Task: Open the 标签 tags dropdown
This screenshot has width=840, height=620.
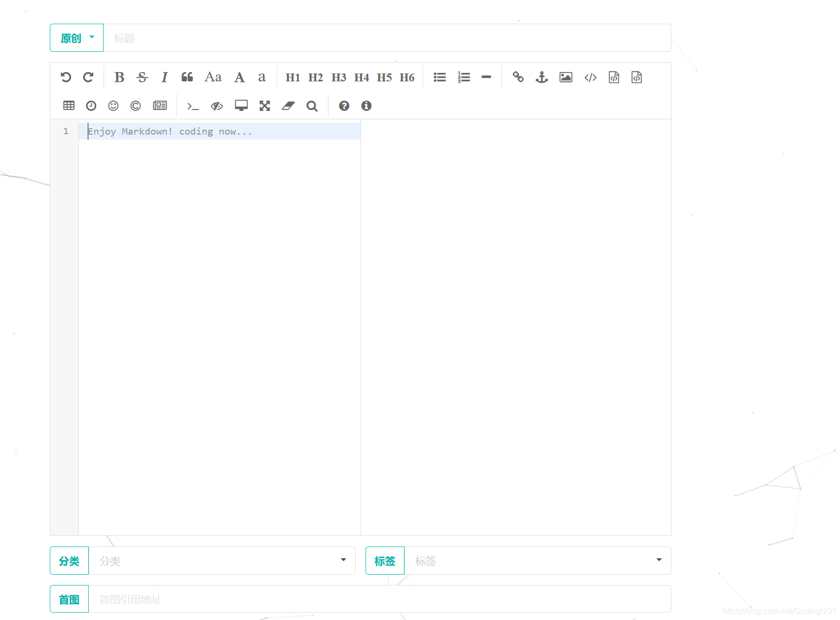Action: click(538, 560)
